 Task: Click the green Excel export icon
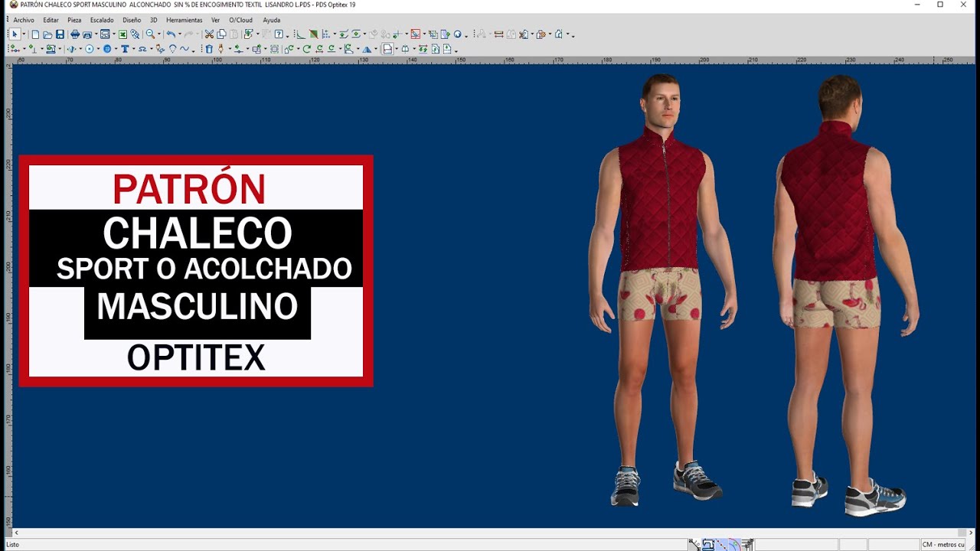[x=122, y=34]
